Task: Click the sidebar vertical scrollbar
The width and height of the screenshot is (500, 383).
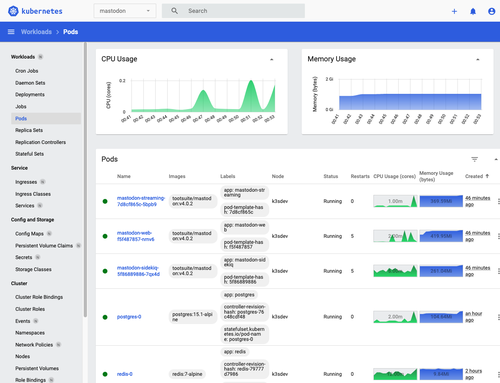Action: tap(85, 180)
